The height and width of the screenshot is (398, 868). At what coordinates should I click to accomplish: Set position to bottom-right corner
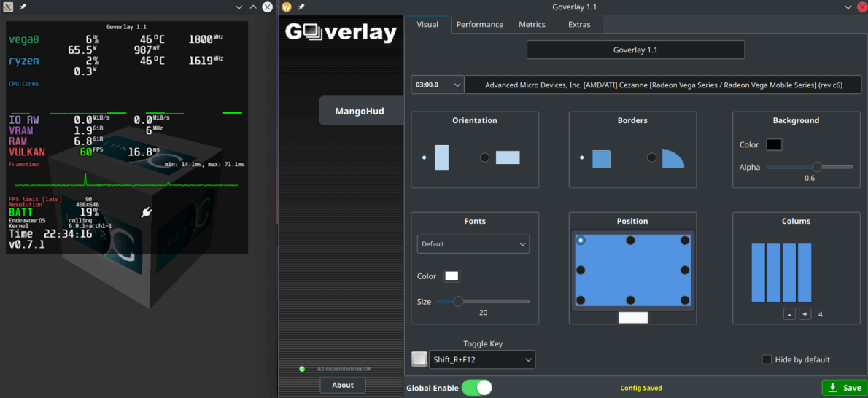(x=685, y=300)
